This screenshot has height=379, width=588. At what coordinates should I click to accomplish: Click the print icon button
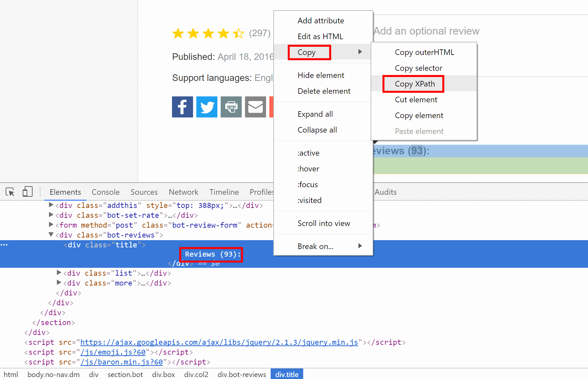click(x=231, y=107)
